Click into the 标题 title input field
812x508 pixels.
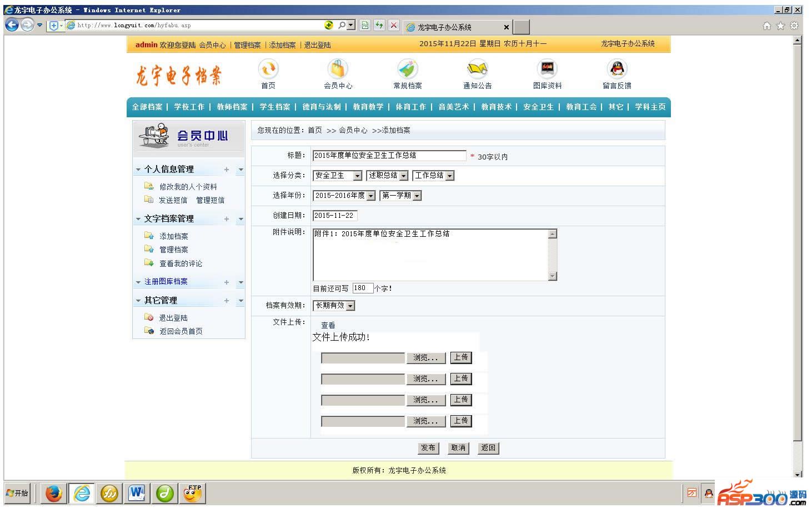tap(389, 156)
